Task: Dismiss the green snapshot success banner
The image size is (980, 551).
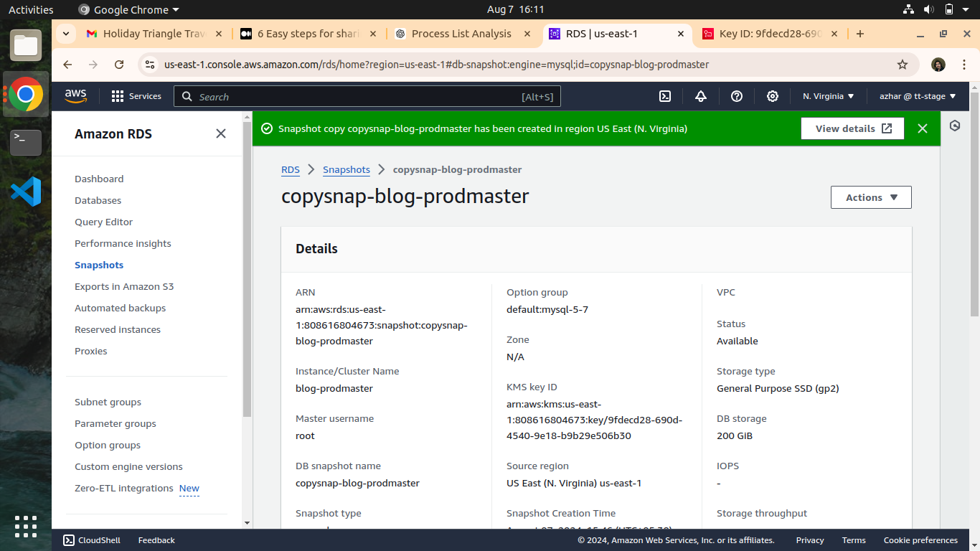Action: click(x=923, y=128)
